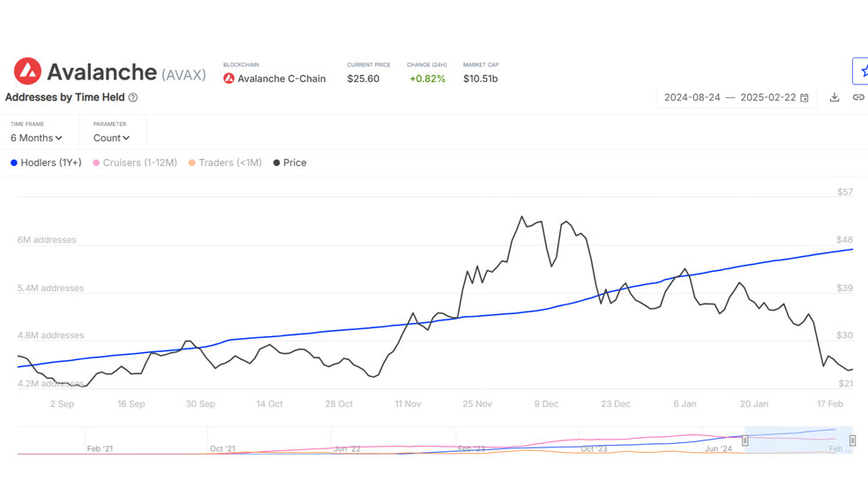Grab the left handle of the range navigator
This screenshot has width=868, height=489.
[745, 440]
